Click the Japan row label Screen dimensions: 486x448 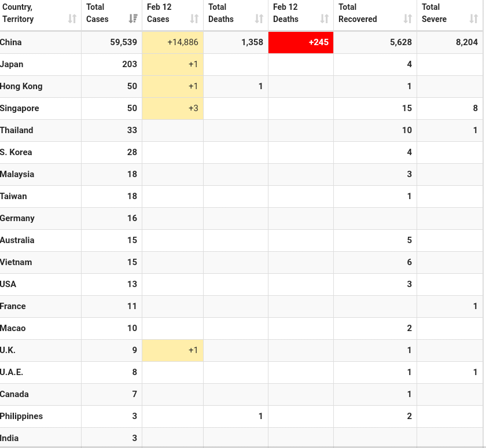12,64
